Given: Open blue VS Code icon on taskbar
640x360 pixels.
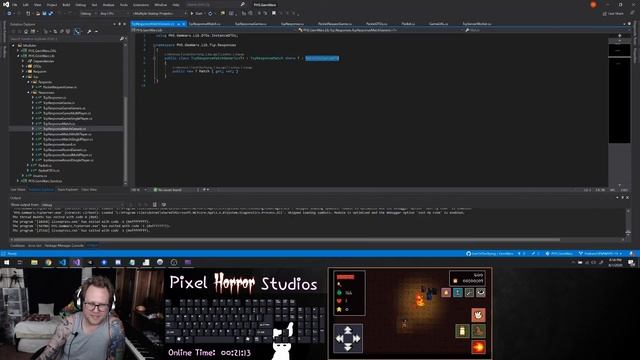Looking at the screenshot, I should coord(62,262).
